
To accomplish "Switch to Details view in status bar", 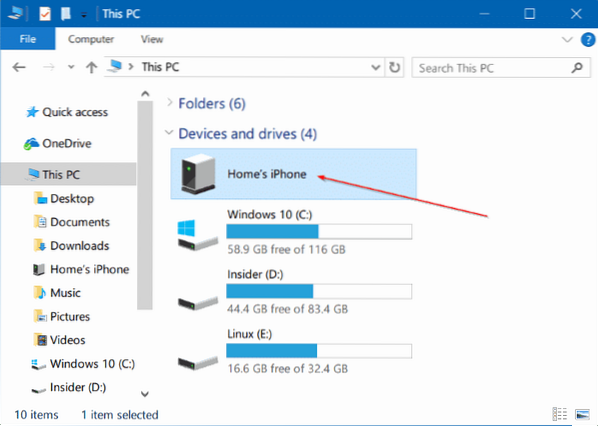I will point(560,414).
